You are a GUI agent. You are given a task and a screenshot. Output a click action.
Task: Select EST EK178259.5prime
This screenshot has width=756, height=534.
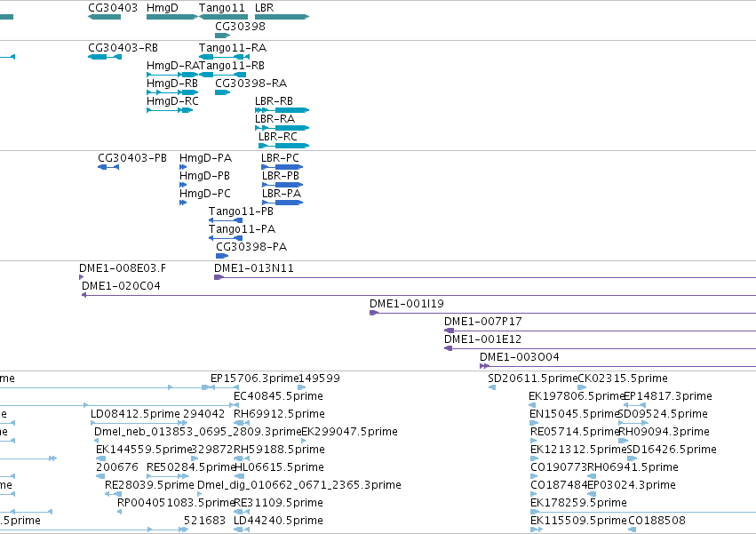point(643,512)
